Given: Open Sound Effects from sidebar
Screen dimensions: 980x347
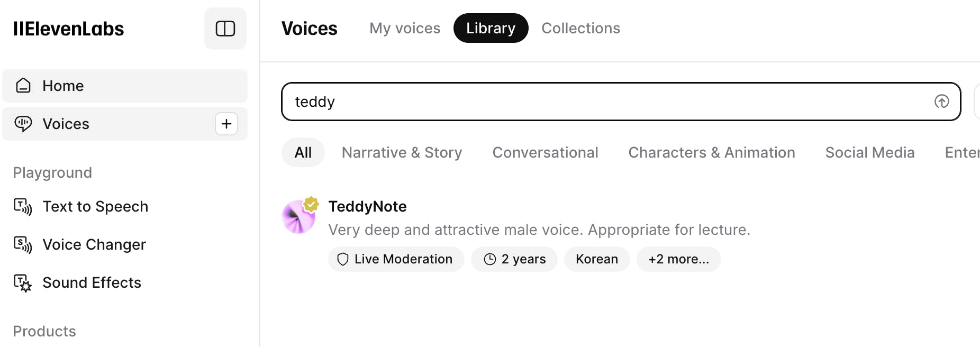Looking at the screenshot, I should pos(92,282).
